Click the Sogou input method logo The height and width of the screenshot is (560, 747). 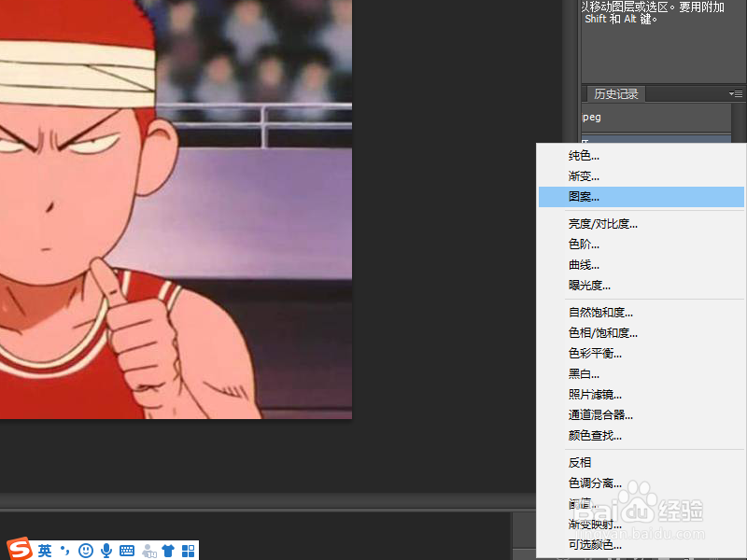(x=20, y=549)
